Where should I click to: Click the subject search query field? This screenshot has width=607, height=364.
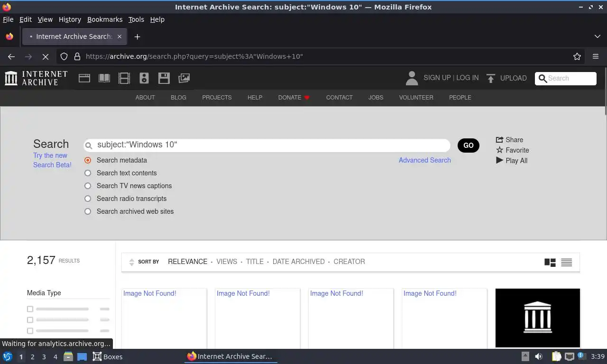267,145
